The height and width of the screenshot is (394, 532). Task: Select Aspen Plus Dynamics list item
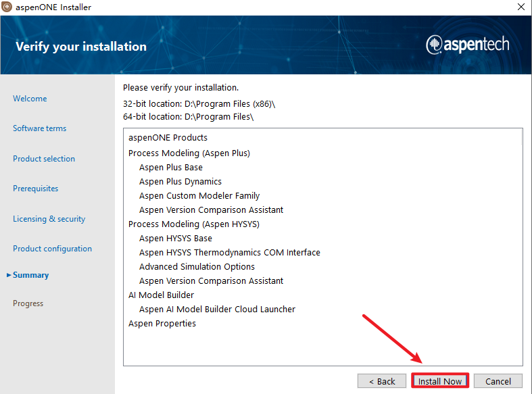[x=180, y=182]
